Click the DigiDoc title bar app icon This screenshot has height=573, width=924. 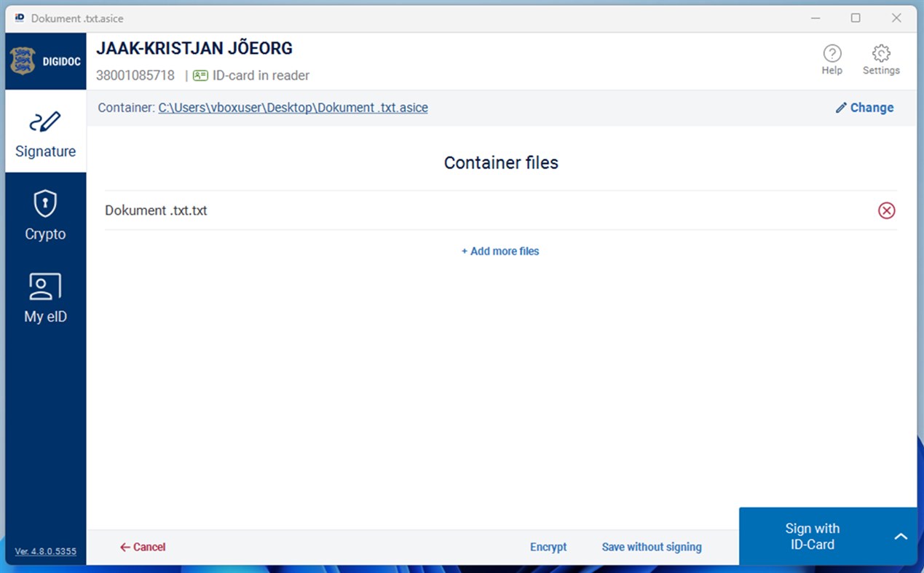coord(20,17)
